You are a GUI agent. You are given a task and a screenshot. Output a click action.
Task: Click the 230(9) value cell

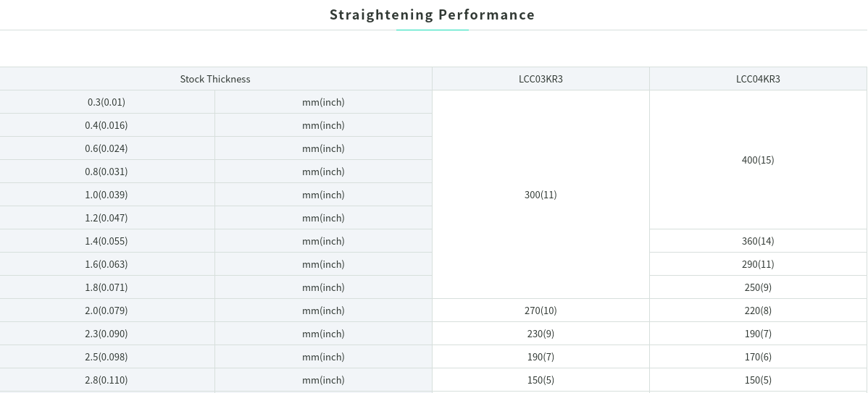click(541, 334)
